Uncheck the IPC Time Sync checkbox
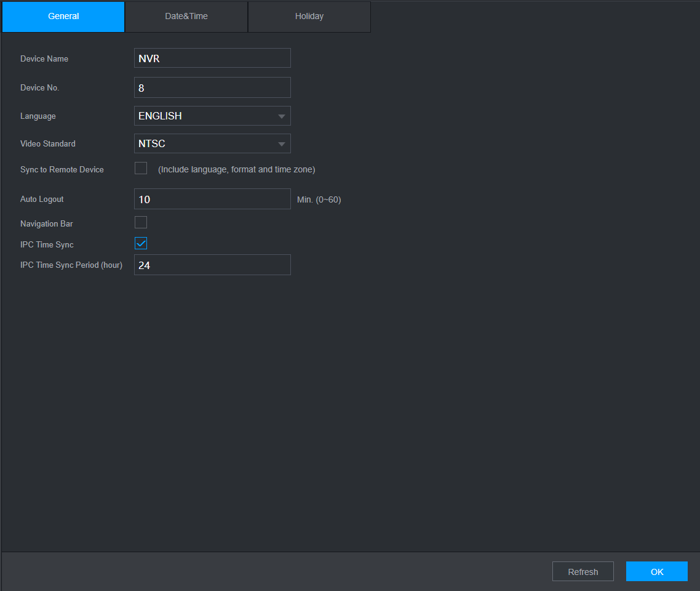The width and height of the screenshot is (700, 591). point(141,243)
